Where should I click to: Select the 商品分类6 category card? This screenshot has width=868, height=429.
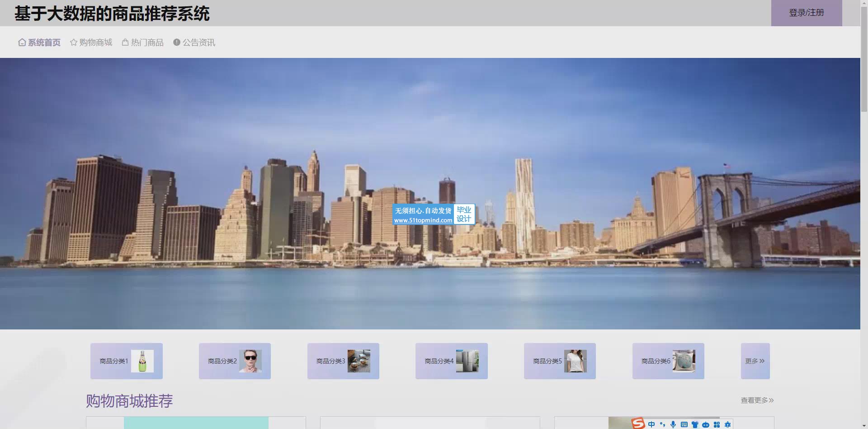[668, 361]
